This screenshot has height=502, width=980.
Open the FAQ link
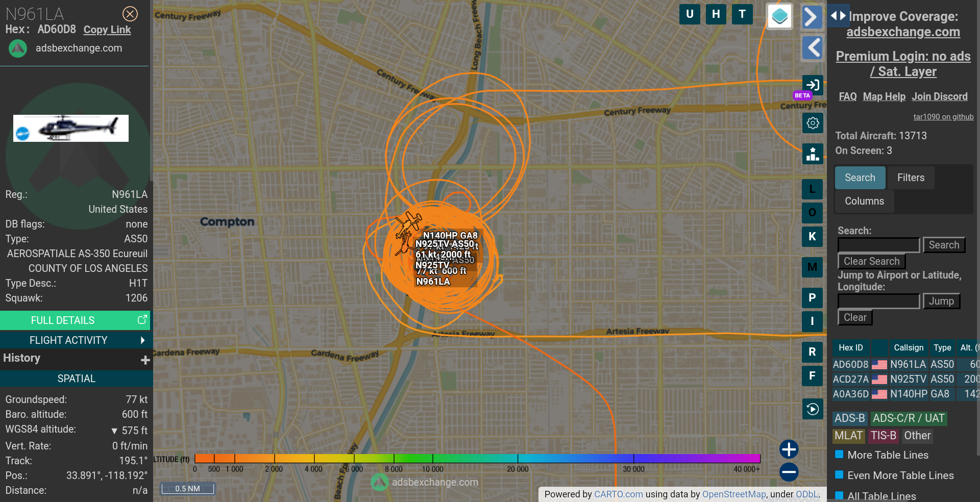coord(848,96)
